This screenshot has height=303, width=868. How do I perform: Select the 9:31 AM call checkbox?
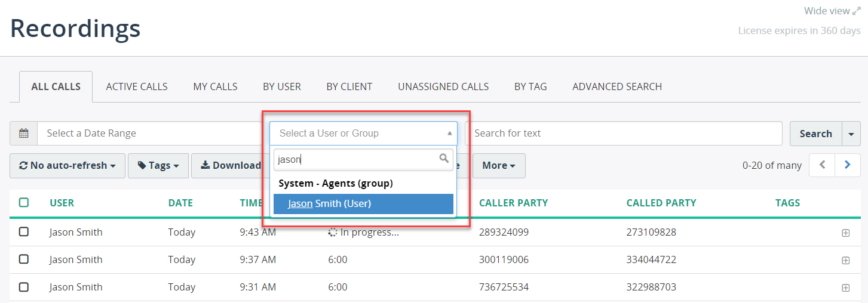click(24, 287)
